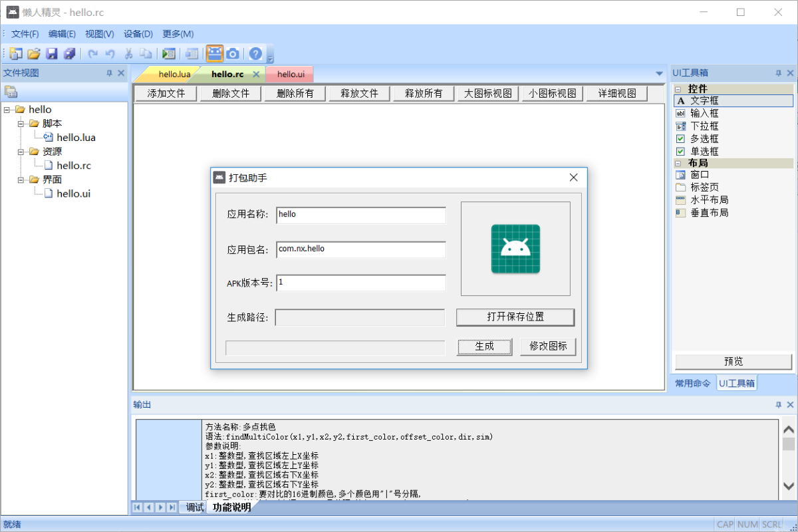Open the 更多(M) menu
This screenshot has height=532, width=798.
point(178,34)
